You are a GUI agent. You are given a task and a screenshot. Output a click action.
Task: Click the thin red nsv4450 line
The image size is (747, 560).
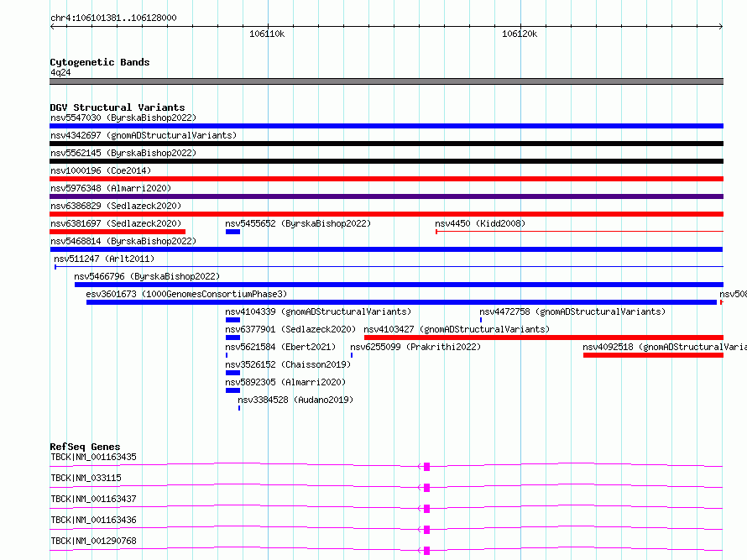tap(580, 232)
